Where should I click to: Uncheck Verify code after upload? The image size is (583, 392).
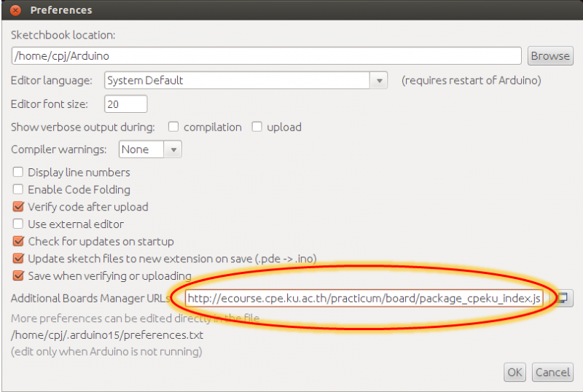coord(18,207)
